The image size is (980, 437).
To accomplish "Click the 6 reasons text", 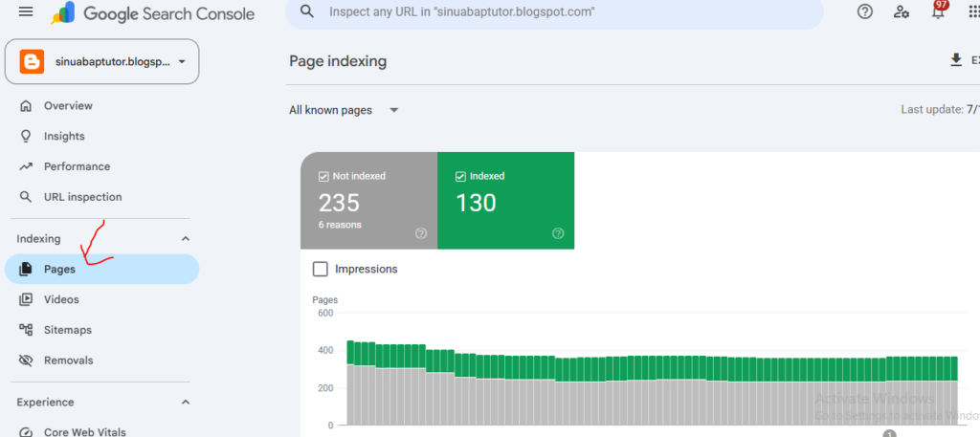I will click(340, 225).
